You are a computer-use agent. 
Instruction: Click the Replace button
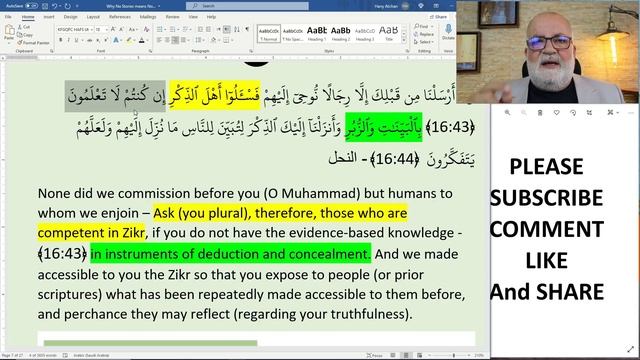(424, 35)
